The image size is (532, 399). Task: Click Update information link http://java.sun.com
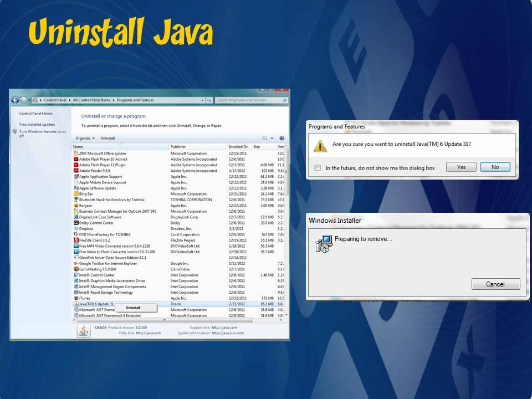click(228, 333)
